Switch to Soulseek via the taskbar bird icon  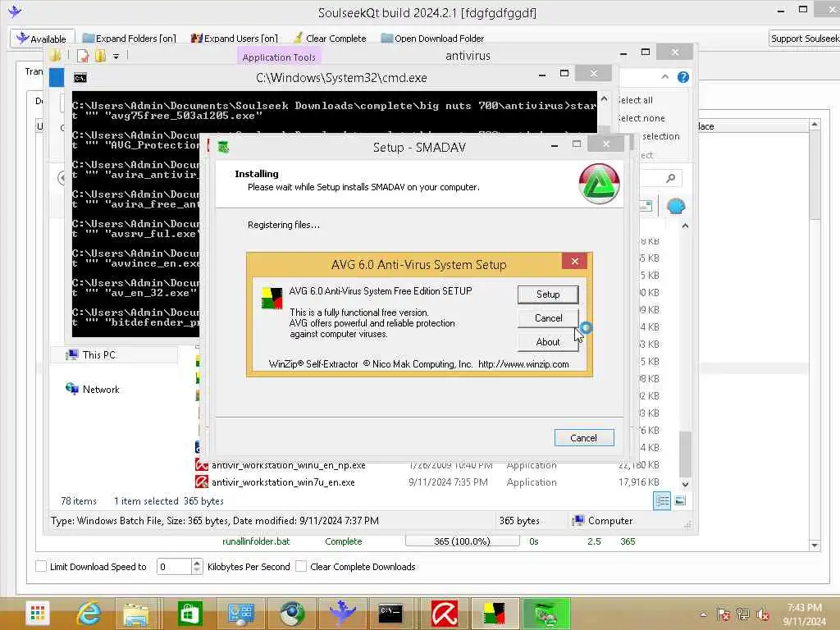click(x=342, y=614)
